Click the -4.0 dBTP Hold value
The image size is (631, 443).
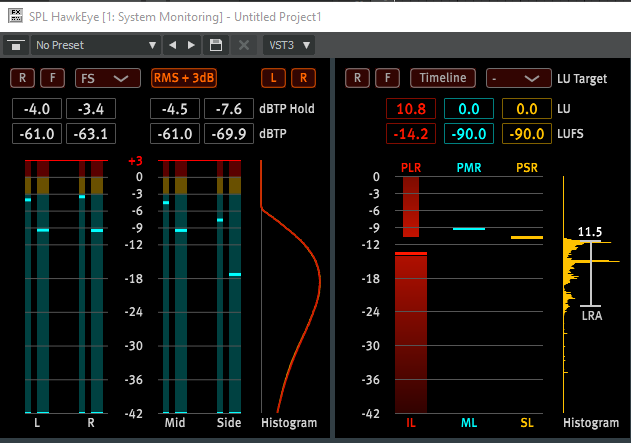(x=37, y=109)
